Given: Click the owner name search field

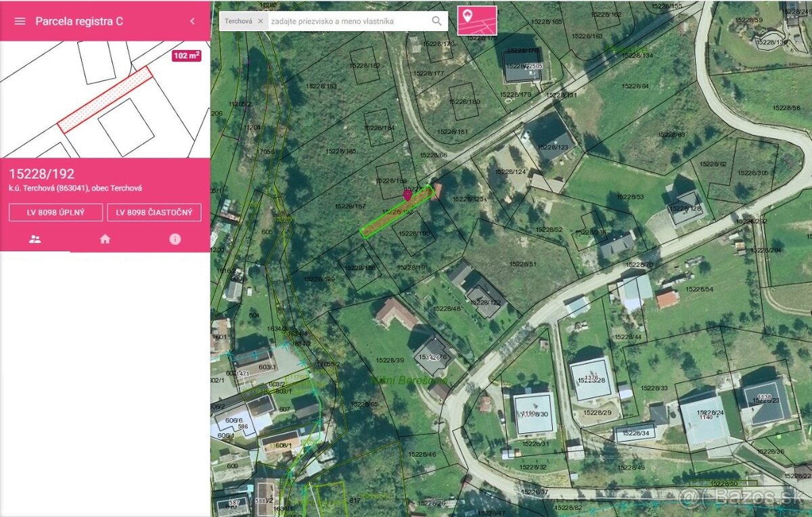Looking at the screenshot, I should coord(348,21).
